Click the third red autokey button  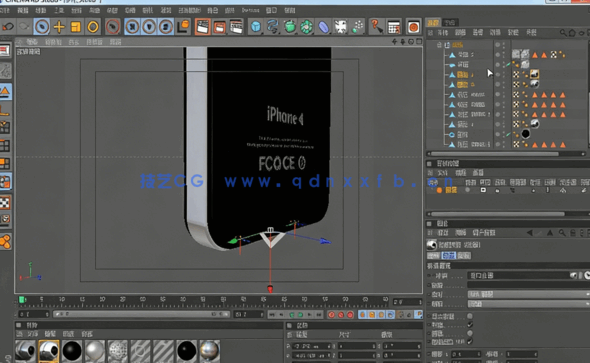(350, 314)
